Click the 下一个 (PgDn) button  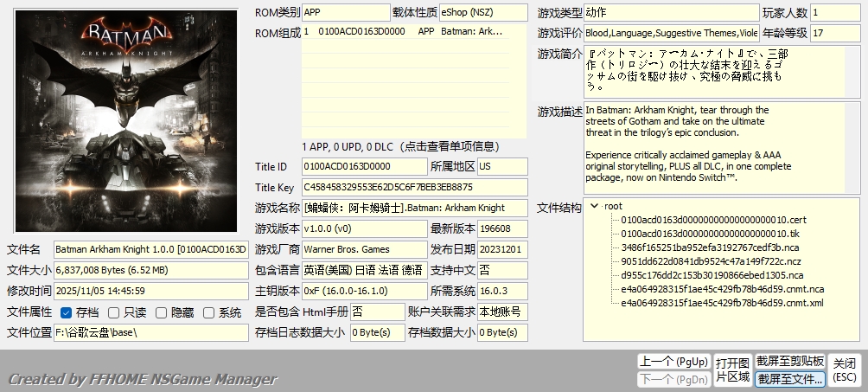coord(673,379)
